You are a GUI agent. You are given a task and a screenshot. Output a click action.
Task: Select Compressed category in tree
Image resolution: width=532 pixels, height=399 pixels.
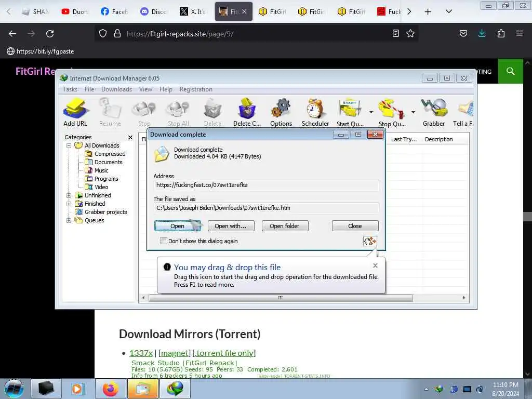[110, 154]
